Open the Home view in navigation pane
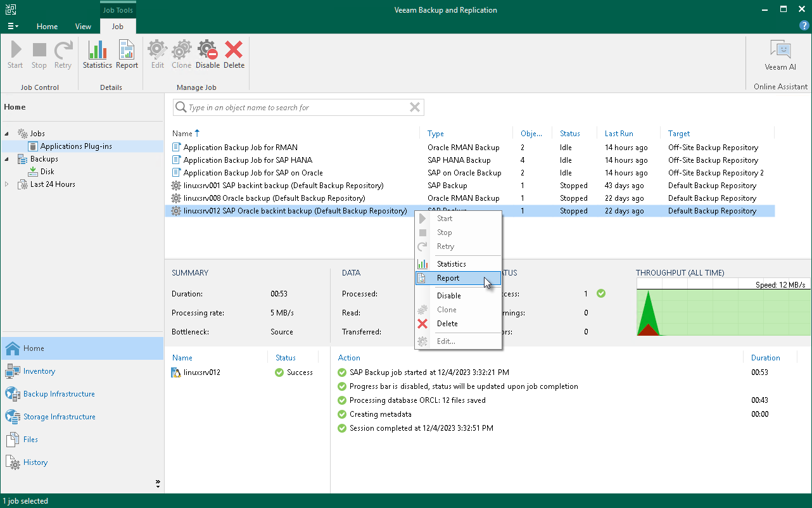 tap(82, 348)
